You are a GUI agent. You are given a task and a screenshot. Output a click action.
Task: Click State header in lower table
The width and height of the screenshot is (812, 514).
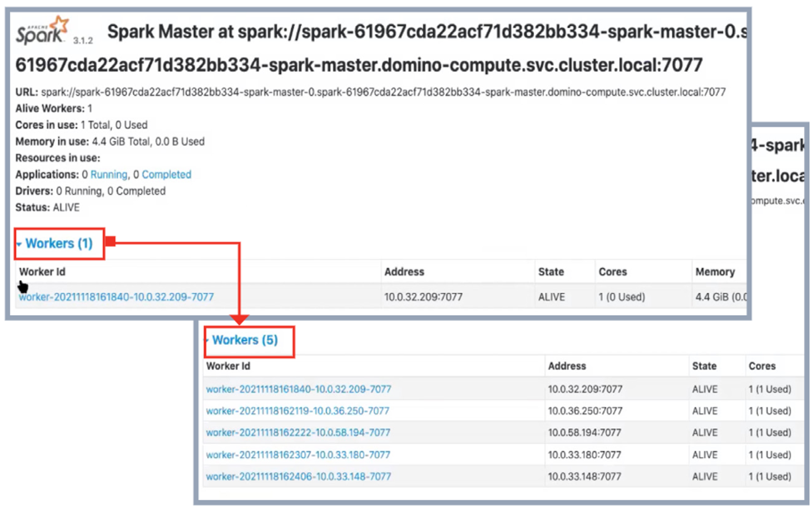click(704, 366)
